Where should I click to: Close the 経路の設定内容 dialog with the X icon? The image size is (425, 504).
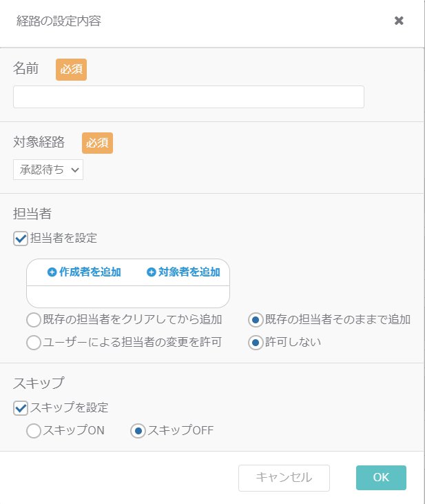[x=399, y=21]
